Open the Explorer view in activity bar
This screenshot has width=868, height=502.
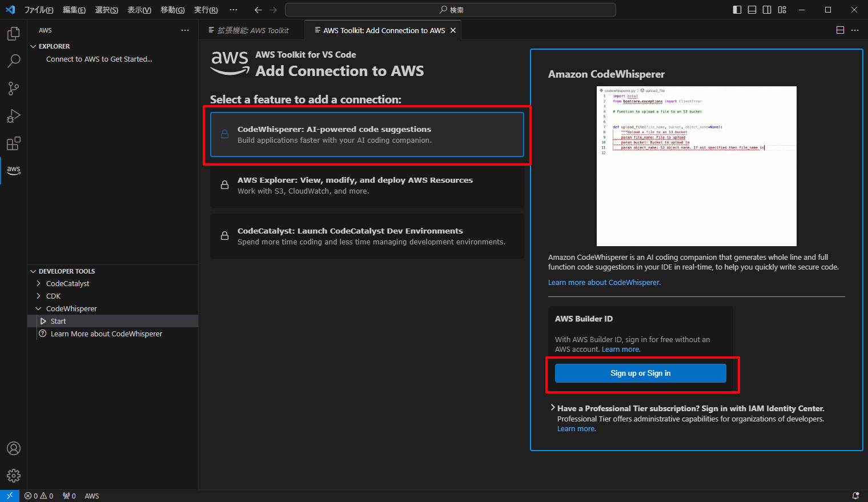tap(14, 34)
